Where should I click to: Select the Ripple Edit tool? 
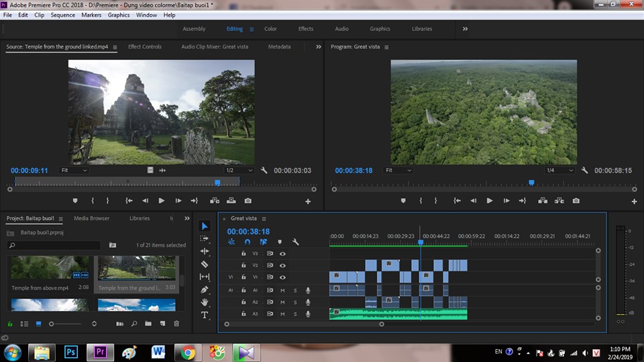[x=205, y=251]
